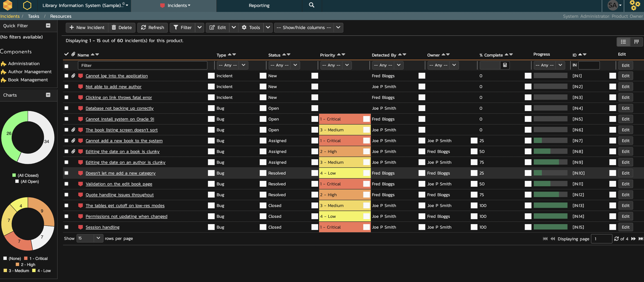This screenshot has height=282, width=644.
Task: Open Database not backing up correctly link
Action: [x=119, y=108]
